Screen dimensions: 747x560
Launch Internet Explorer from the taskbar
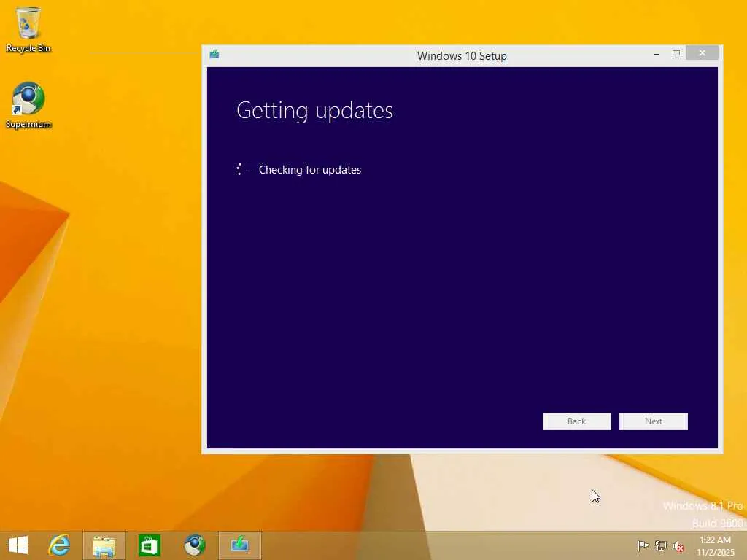59,545
